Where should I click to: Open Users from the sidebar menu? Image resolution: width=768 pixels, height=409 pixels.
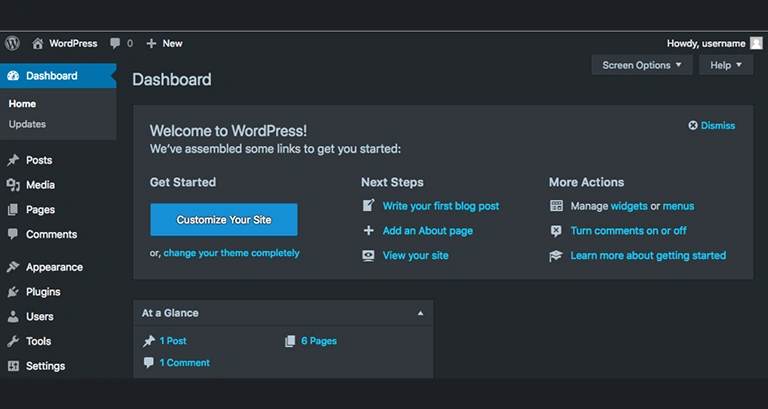(x=39, y=316)
